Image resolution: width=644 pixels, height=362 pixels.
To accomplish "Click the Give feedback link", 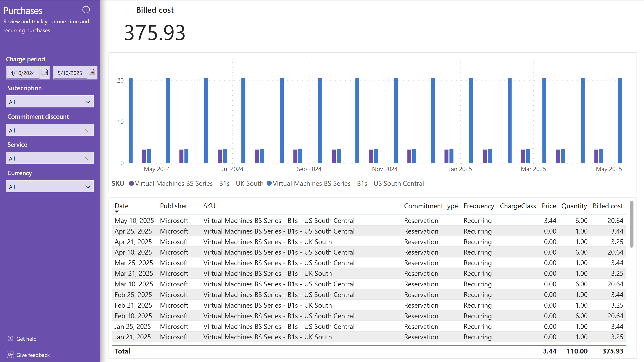I will pyautogui.click(x=33, y=355).
